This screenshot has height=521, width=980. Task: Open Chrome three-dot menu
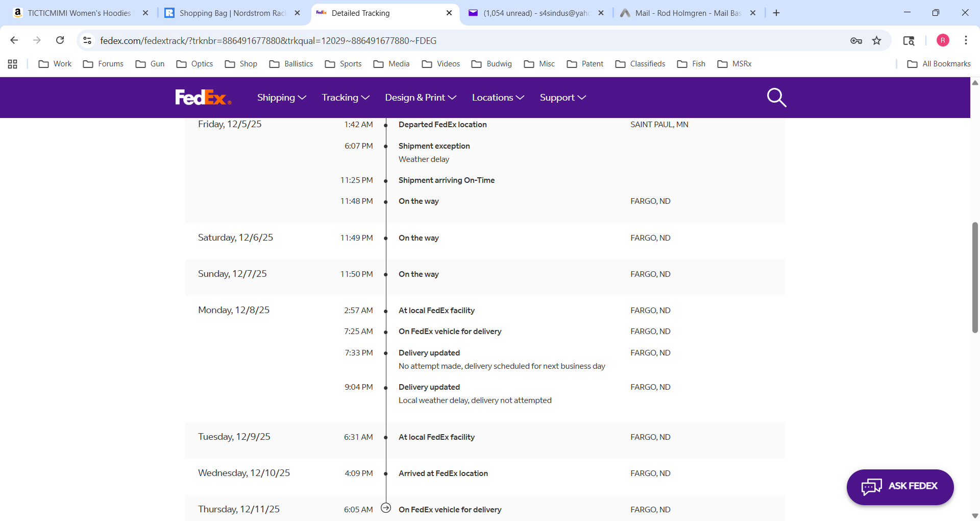tap(966, 40)
